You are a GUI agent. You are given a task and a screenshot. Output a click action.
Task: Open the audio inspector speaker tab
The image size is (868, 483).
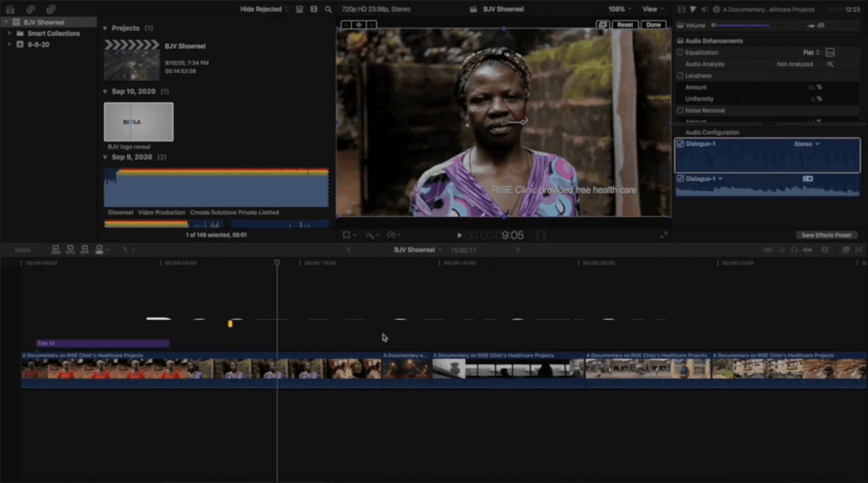[x=704, y=9]
